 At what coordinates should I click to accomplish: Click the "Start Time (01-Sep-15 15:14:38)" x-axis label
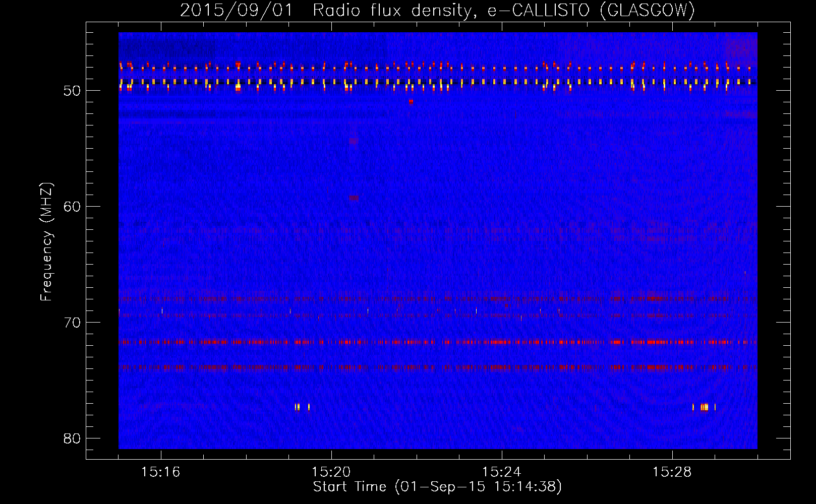tap(437, 487)
